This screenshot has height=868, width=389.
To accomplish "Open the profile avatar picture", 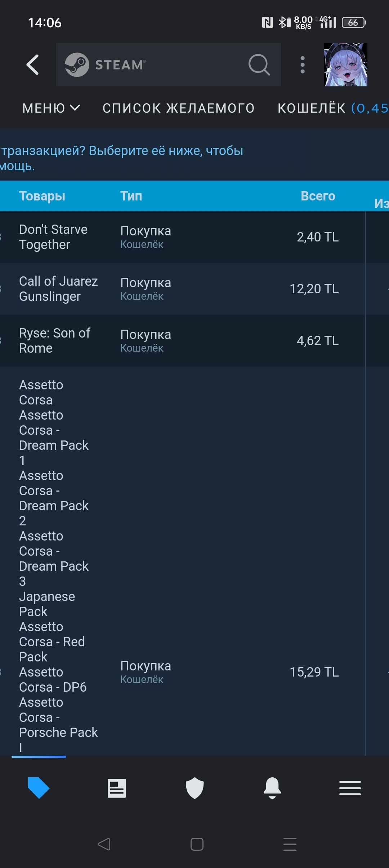I will click(345, 65).
